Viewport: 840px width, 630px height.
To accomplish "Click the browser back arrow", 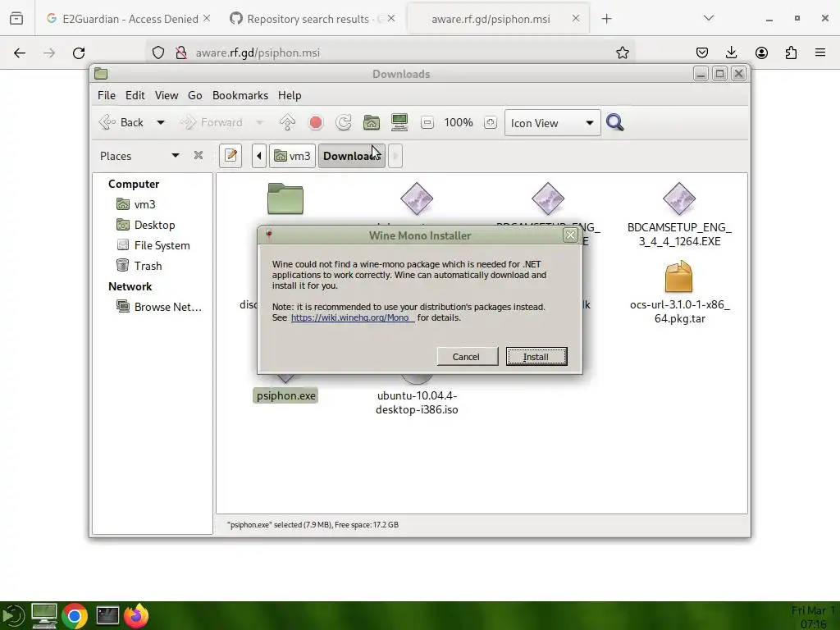I will point(20,52).
